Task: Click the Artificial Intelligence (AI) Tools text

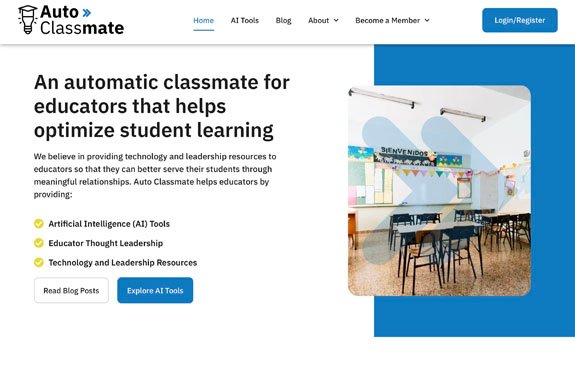Action: tap(109, 224)
